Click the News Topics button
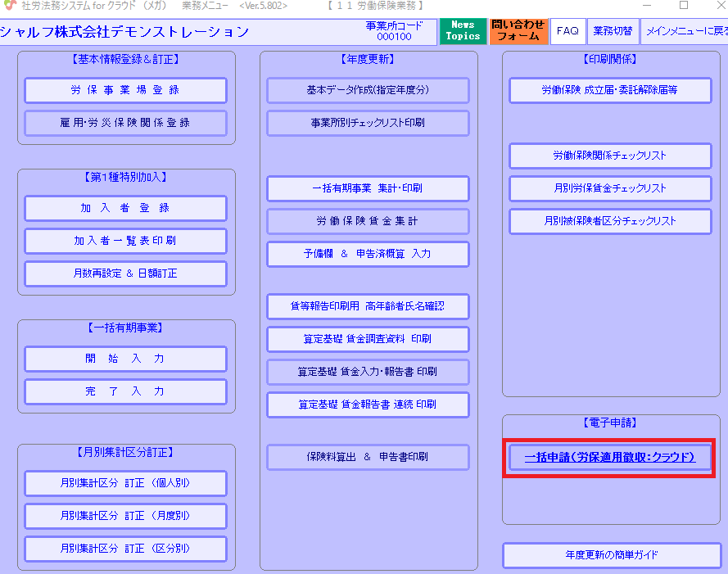The image size is (728, 574). 463,31
